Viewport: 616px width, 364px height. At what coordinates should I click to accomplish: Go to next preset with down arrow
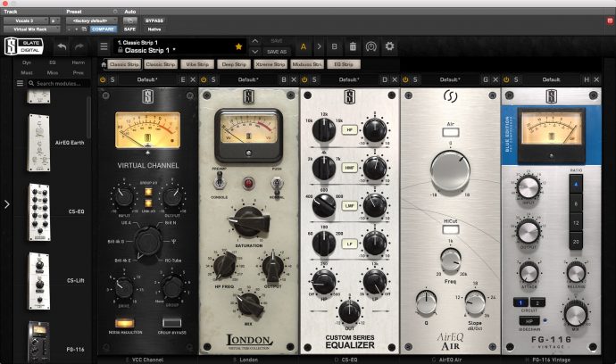coord(255,52)
